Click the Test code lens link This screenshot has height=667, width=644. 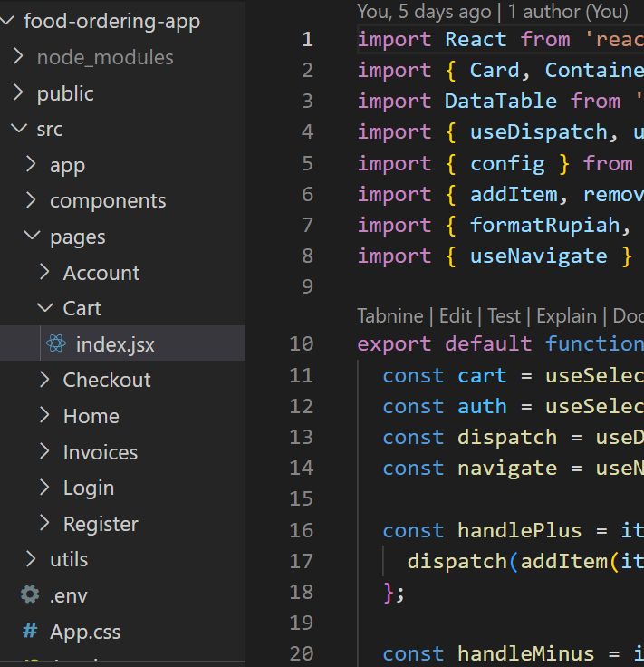click(x=505, y=316)
